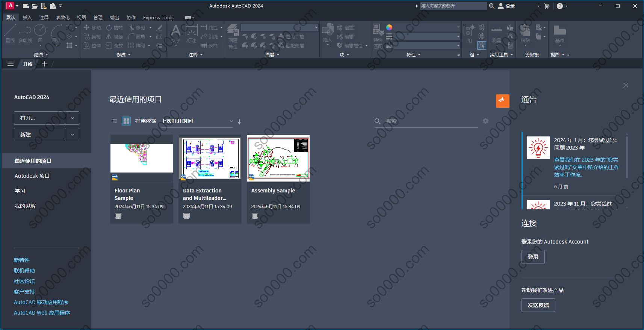Image resolution: width=644 pixels, height=330 pixels.
Task: Open the Assembly Sample drawing thumbnail
Action: click(278, 158)
